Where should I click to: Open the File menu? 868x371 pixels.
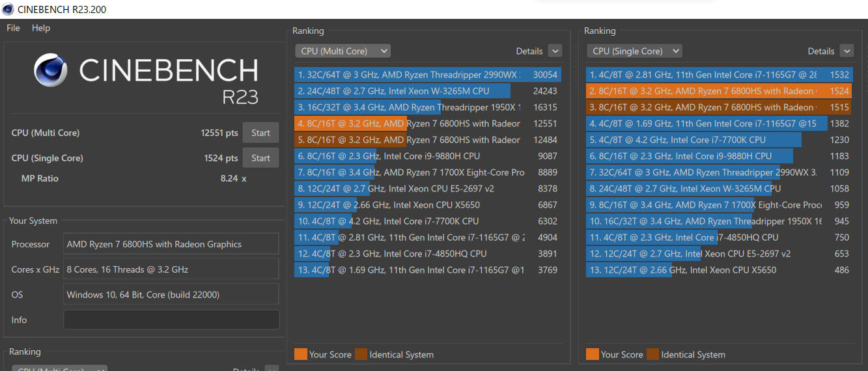pos(13,28)
